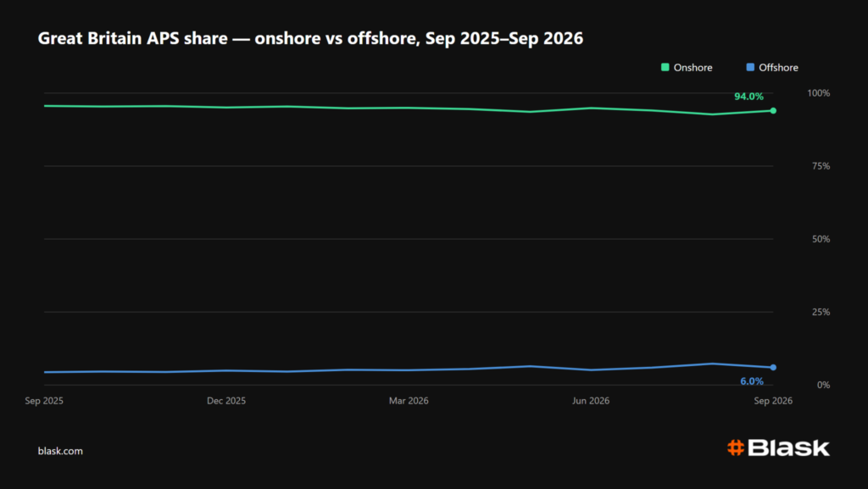The height and width of the screenshot is (489, 868).
Task: Select the Offshore Sep 2026 data point
Action: coord(773,367)
